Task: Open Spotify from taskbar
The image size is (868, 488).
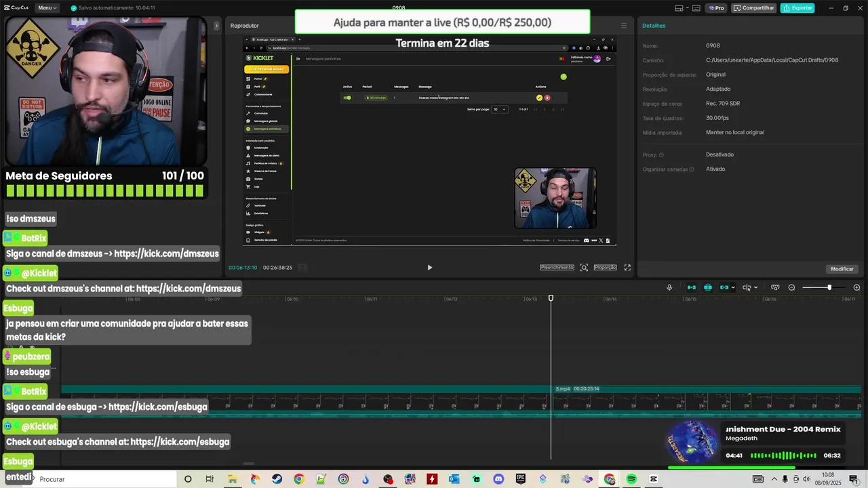Action: [x=631, y=479]
